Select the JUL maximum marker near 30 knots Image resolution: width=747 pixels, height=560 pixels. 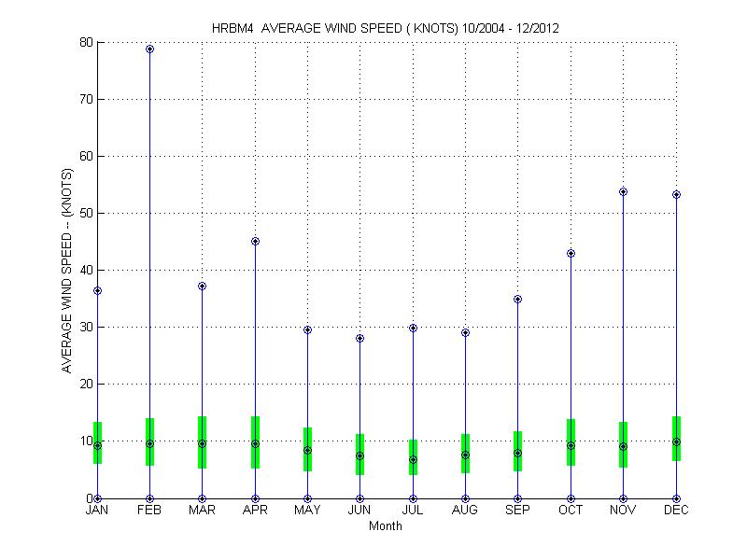(x=413, y=329)
